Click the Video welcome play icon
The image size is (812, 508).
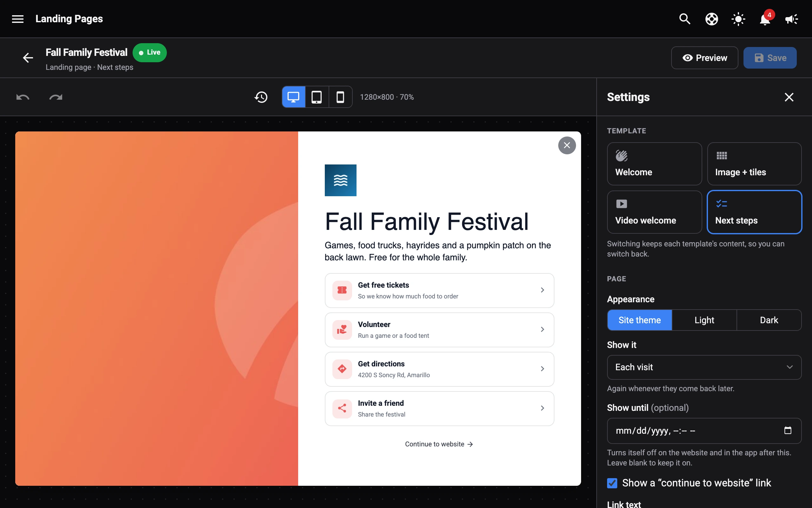(x=621, y=204)
